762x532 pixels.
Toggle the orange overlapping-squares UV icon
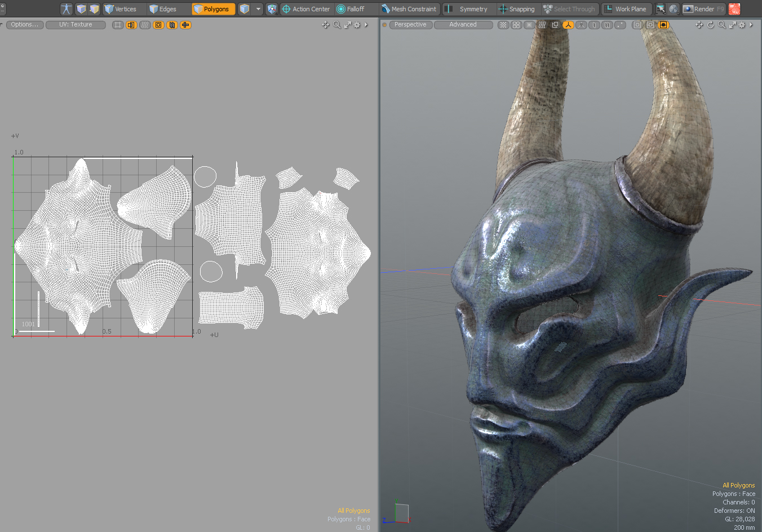(131, 25)
